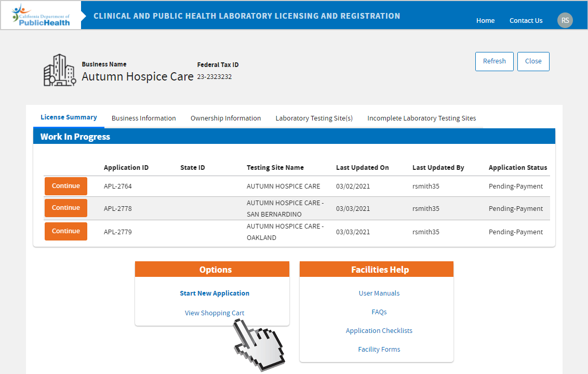This screenshot has height=374, width=588.
Task: Open the RS user avatar menu
Action: (565, 20)
